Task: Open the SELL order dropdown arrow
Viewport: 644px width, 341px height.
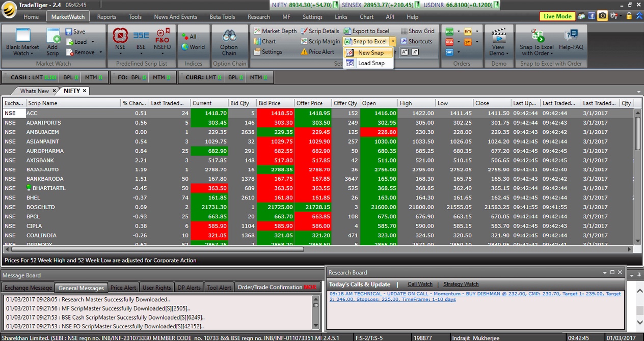Action: coord(459,42)
